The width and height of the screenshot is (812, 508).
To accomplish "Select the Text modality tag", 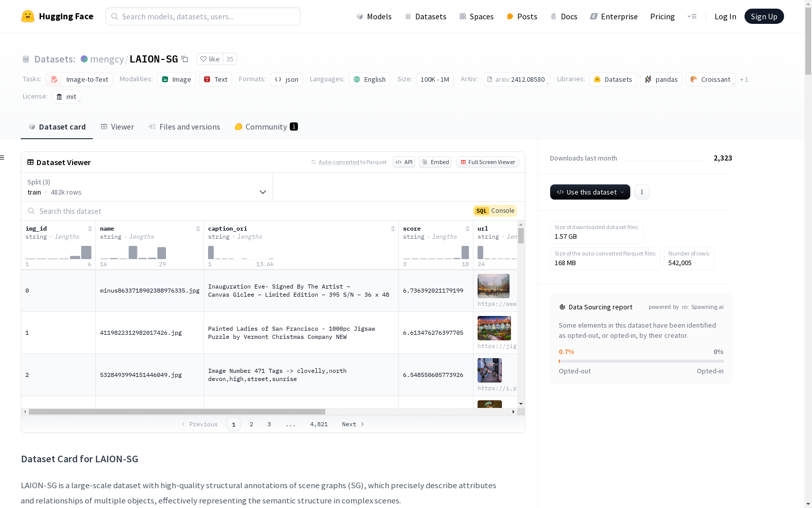I will coord(215,79).
